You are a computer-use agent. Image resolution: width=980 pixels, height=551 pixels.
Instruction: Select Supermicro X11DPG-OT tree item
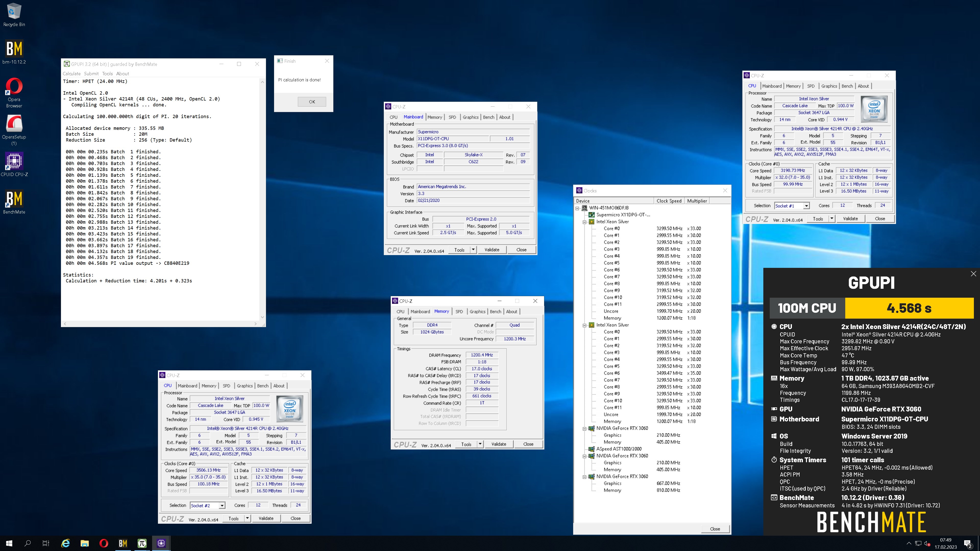[623, 215]
